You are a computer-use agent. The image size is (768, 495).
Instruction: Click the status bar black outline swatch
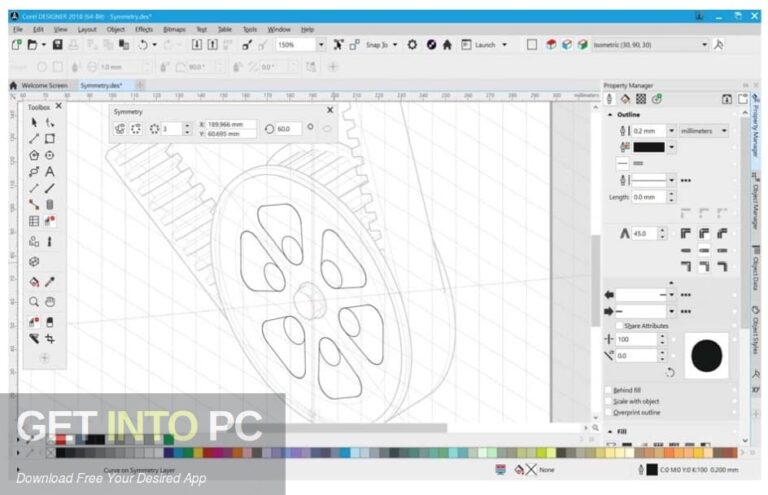[x=651, y=470]
